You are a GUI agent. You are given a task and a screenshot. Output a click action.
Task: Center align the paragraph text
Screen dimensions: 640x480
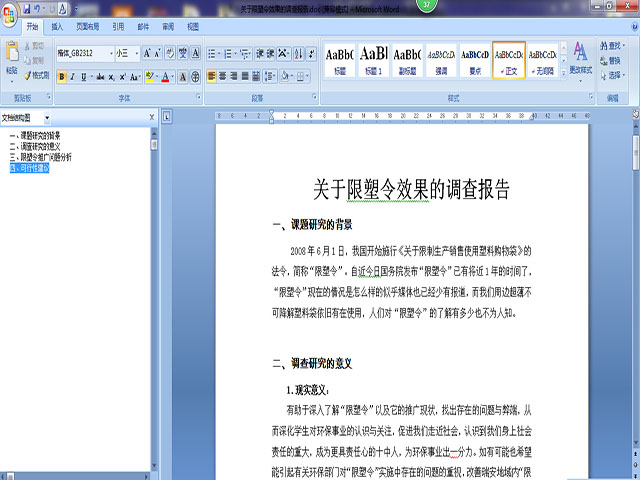tap(225, 77)
